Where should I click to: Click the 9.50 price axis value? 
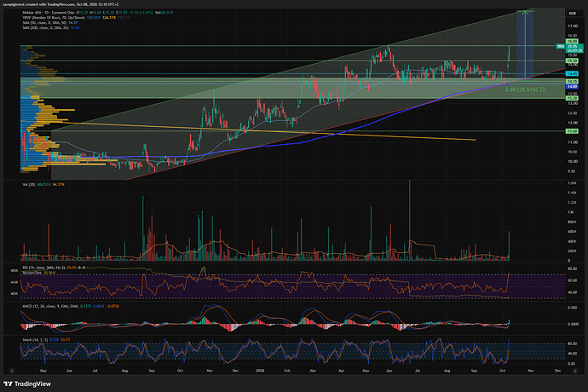[572, 171]
